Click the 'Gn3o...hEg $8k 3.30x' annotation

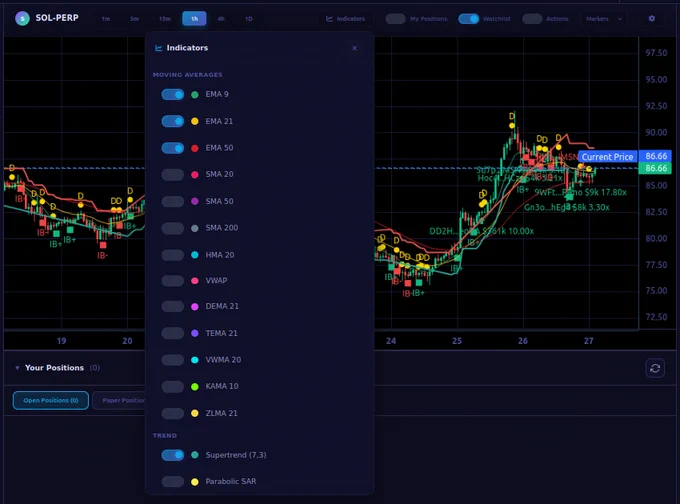(x=566, y=207)
